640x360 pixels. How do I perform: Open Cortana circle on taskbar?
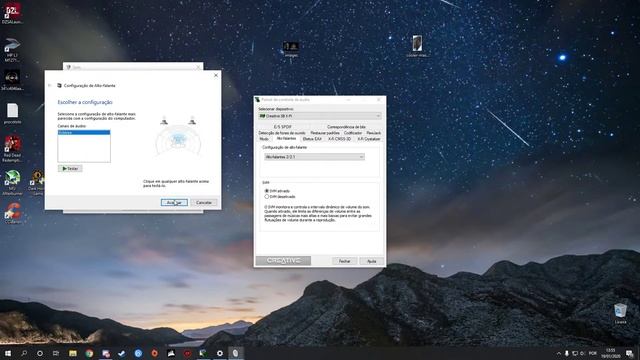coord(40,353)
